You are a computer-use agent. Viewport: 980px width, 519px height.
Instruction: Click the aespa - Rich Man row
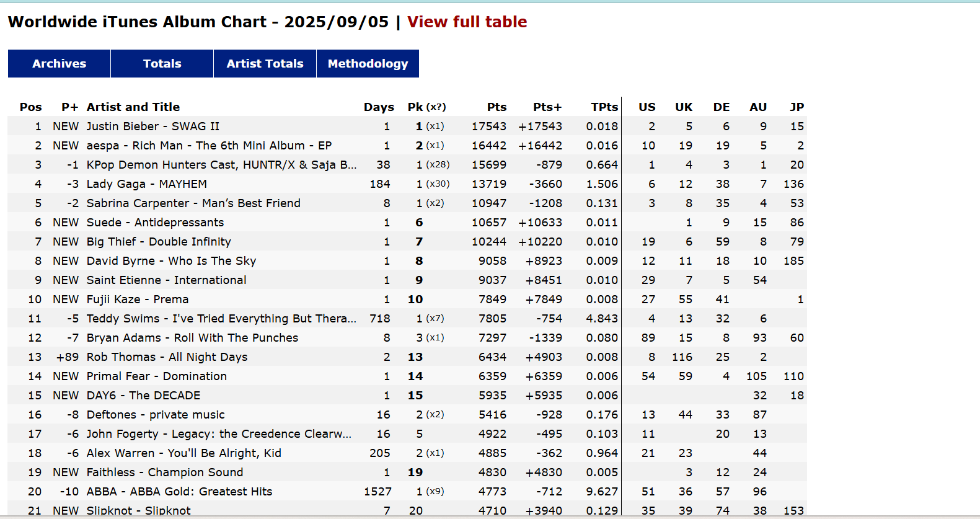click(x=407, y=145)
